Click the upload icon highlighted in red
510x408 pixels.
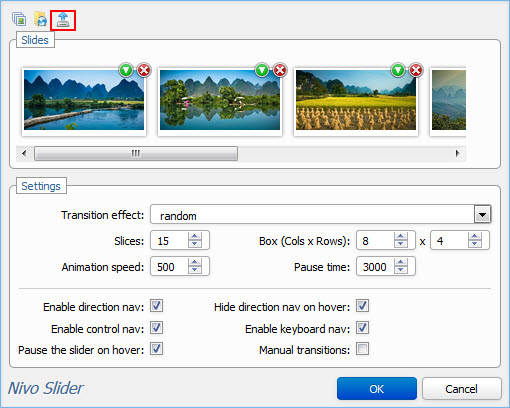(x=63, y=20)
